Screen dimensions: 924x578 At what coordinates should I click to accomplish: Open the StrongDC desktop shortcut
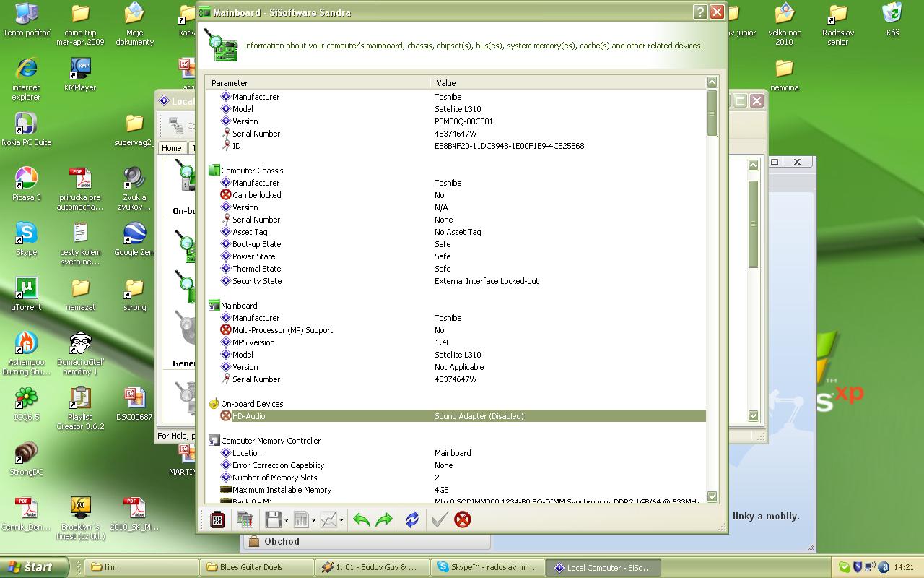coord(27,460)
